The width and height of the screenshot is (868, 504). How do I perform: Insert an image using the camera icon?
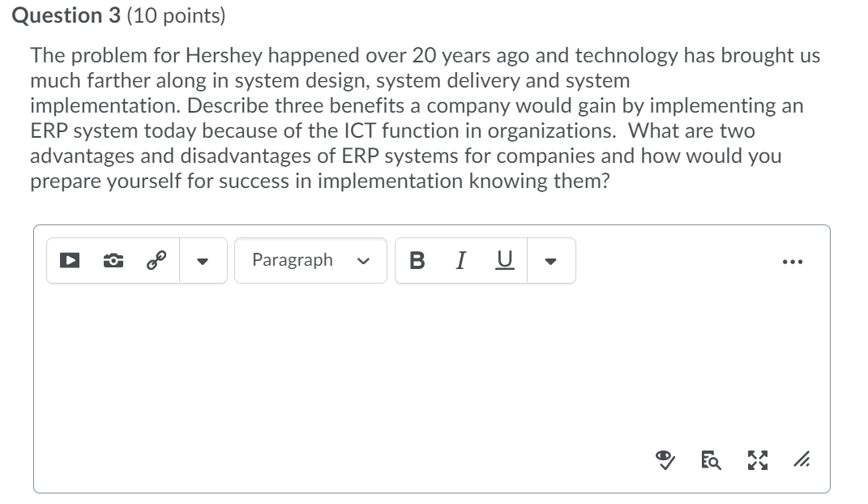click(x=113, y=260)
